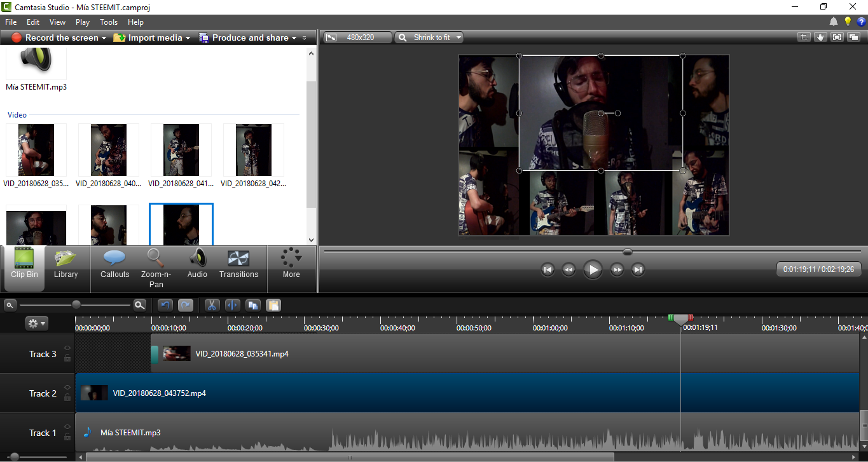
Task: Open Produce and share dropdown arrow
Action: point(294,38)
